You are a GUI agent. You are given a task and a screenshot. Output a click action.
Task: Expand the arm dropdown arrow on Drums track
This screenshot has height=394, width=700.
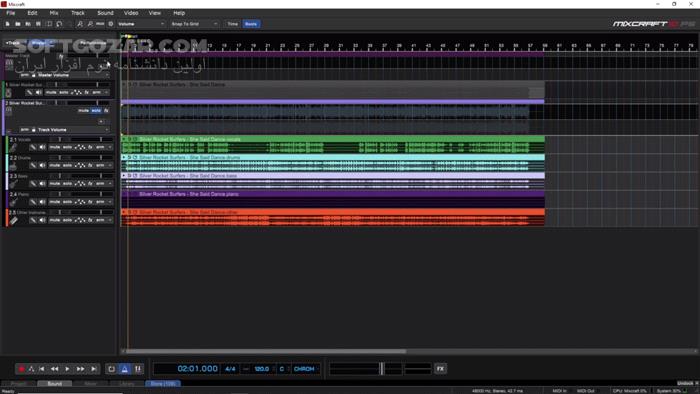pyautogui.click(x=110, y=166)
